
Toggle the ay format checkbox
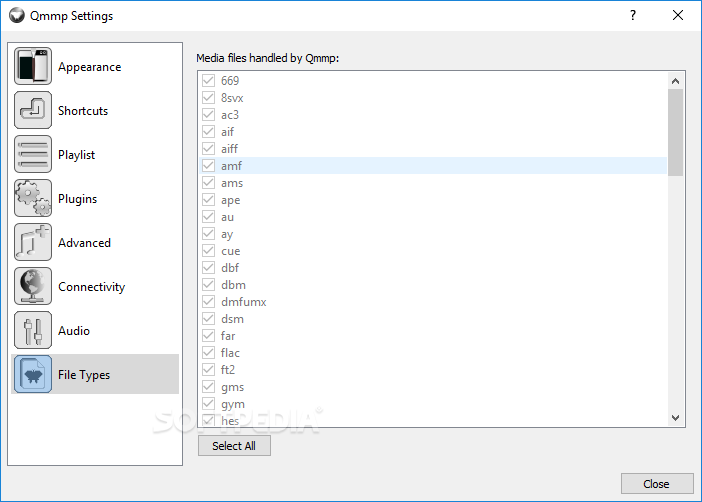pos(208,234)
